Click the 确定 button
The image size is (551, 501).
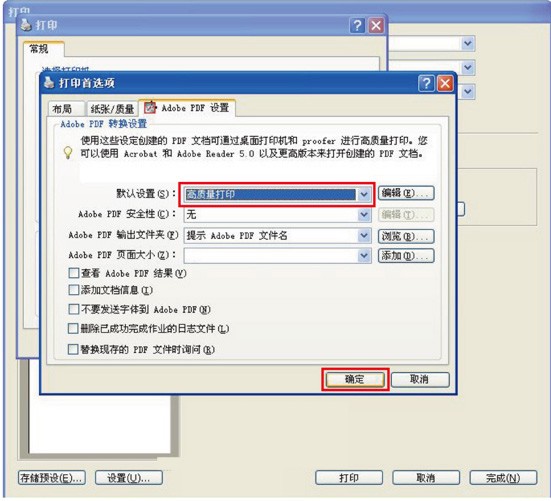355,379
